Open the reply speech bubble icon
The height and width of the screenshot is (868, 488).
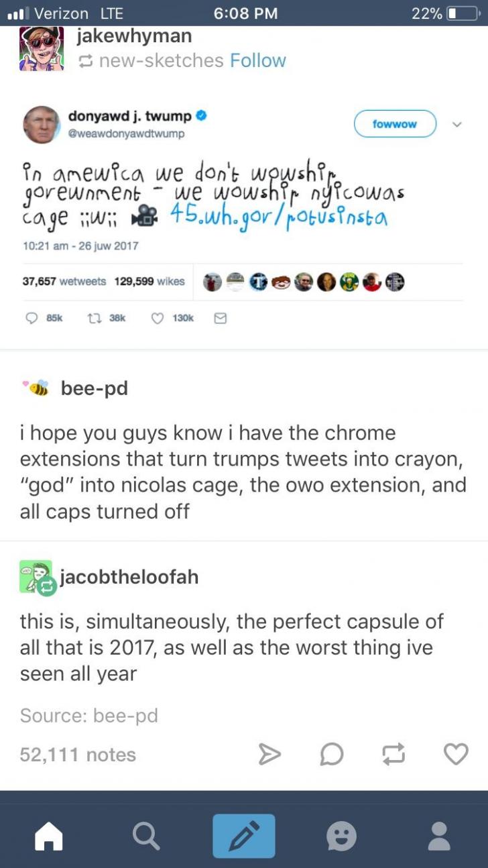(331, 755)
